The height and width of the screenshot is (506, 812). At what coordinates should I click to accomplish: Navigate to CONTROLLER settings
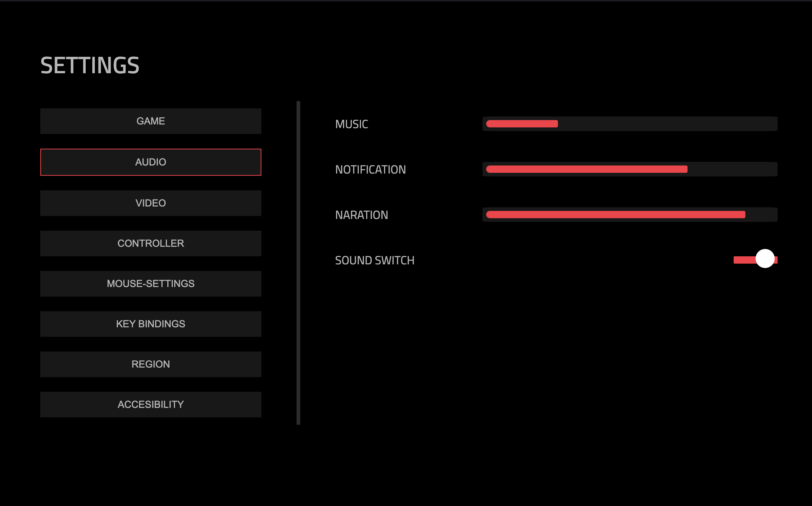point(150,243)
